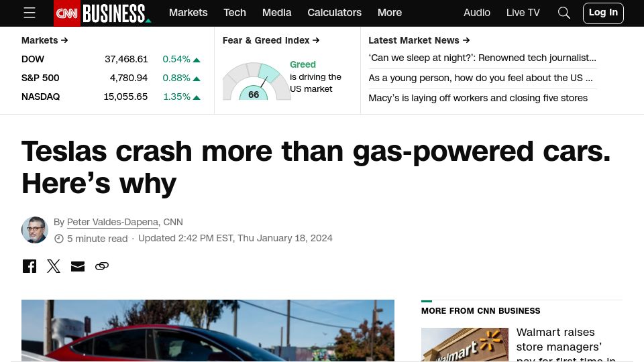Viewport: 644px width, 362px height.
Task: Click the '5 minute read' label
Action: click(97, 239)
